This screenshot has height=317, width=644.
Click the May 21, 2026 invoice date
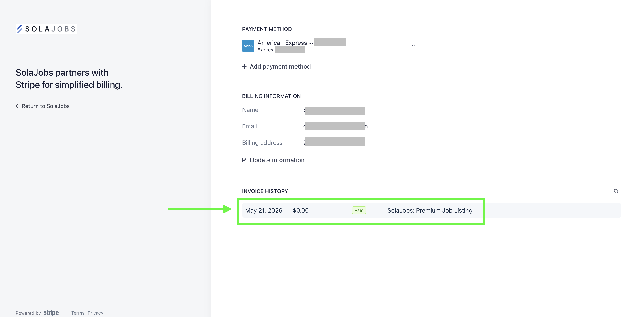pos(263,210)
